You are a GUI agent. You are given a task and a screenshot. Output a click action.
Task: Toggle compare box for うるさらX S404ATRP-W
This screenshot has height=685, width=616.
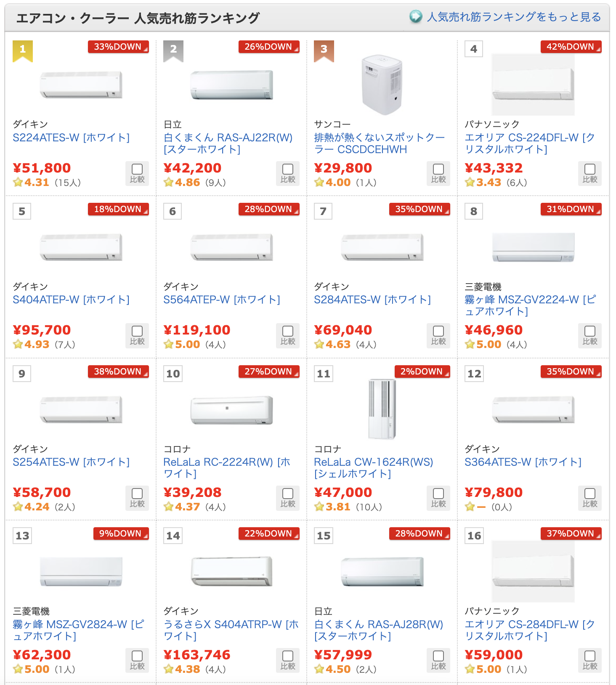(x=288, y=656)
